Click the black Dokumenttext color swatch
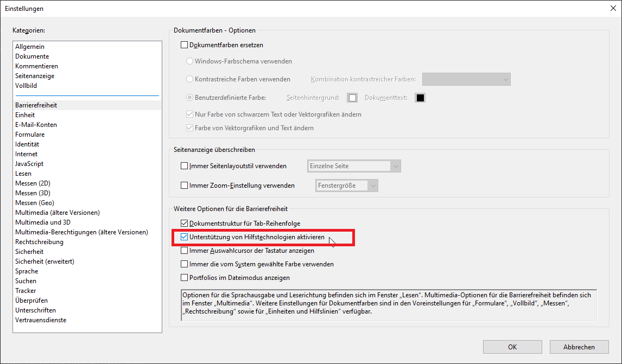 tap(420, 98)
